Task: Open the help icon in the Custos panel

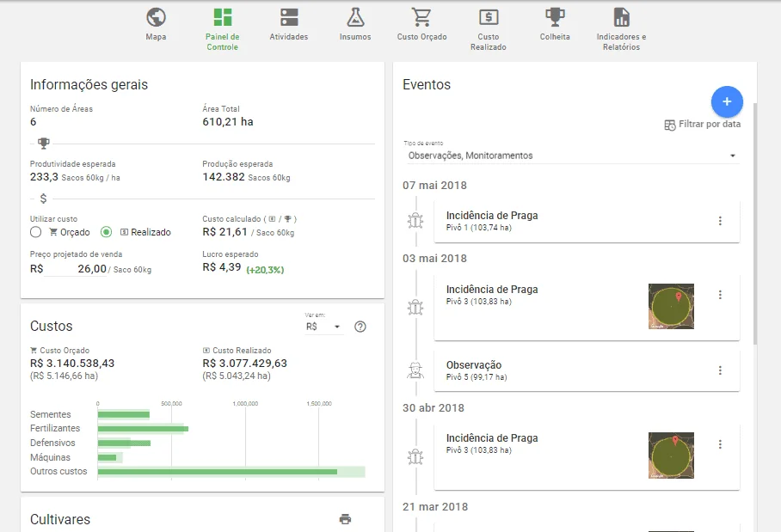Action: pyautogui.click(x=360, y=327)
